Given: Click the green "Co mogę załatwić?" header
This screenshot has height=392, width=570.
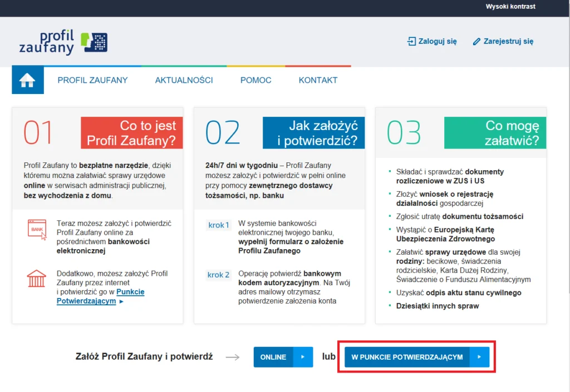Looking at the screenshot, I should click(x=495, y=133).
